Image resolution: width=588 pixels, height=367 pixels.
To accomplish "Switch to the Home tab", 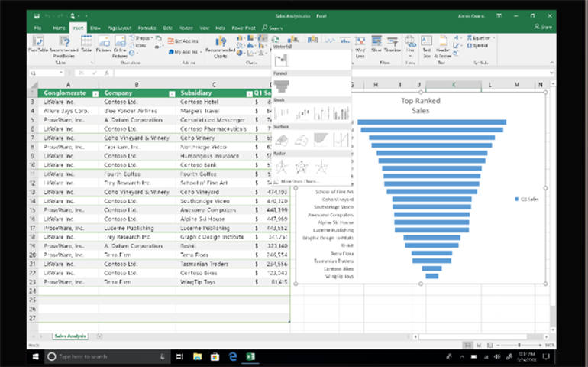I will (59, 28).
